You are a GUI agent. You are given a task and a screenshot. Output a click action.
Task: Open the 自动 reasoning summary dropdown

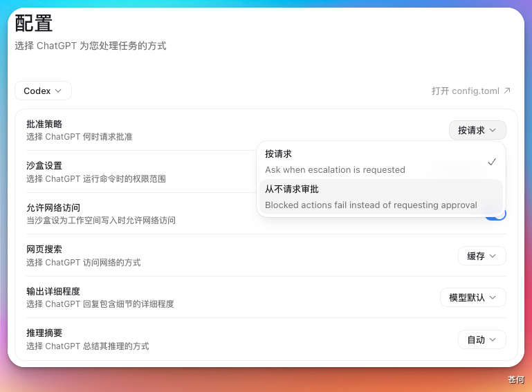481,339
